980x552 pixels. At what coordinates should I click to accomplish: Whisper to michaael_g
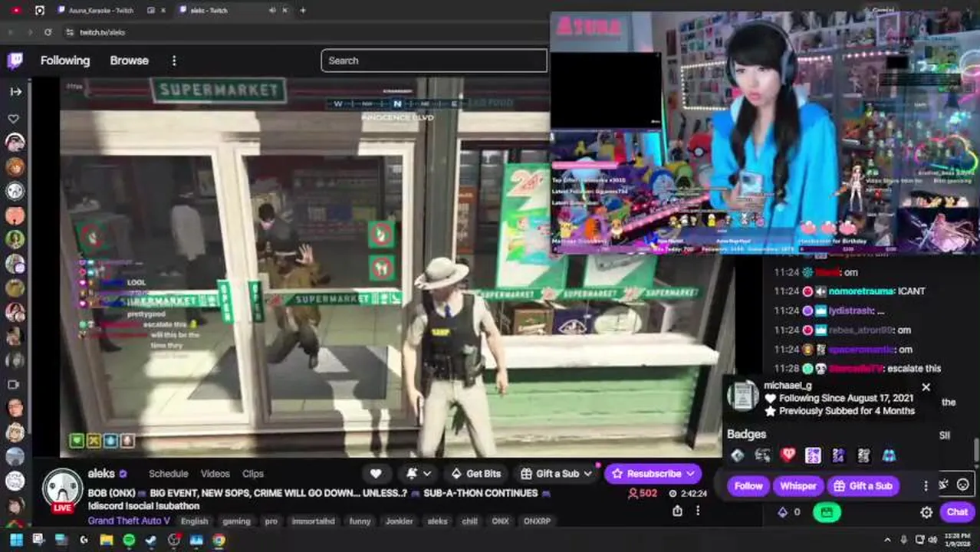(798, 486)
